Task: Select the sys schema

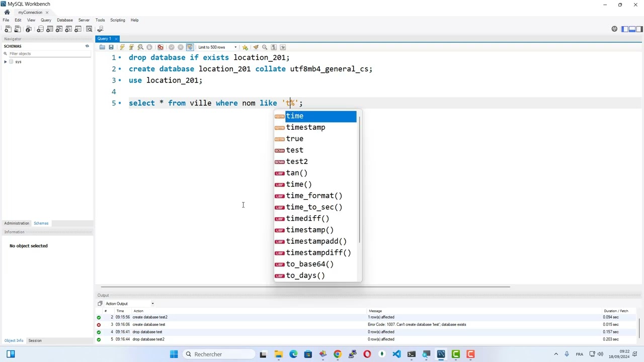Action: 18,62
